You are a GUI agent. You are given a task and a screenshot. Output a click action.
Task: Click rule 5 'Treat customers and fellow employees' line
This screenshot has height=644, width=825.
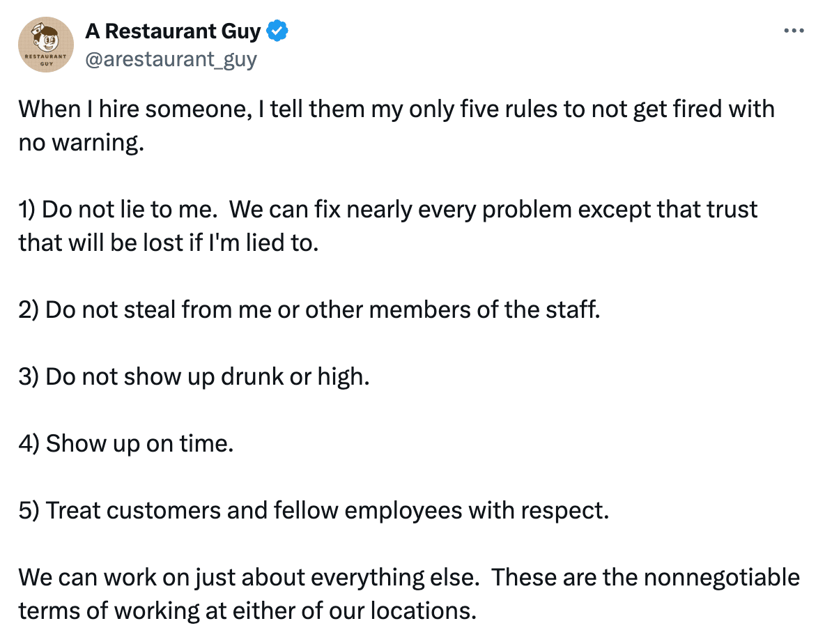tap(314, 510)
